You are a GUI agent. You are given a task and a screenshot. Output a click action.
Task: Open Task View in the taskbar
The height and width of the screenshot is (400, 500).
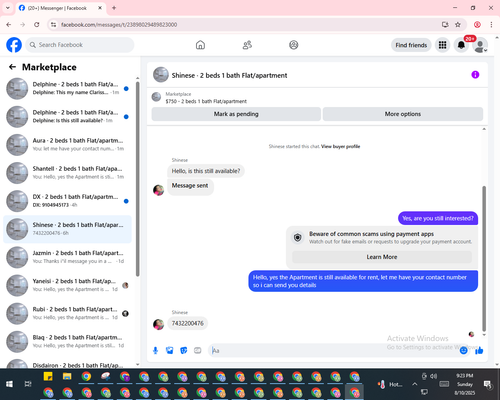point(28,384)
